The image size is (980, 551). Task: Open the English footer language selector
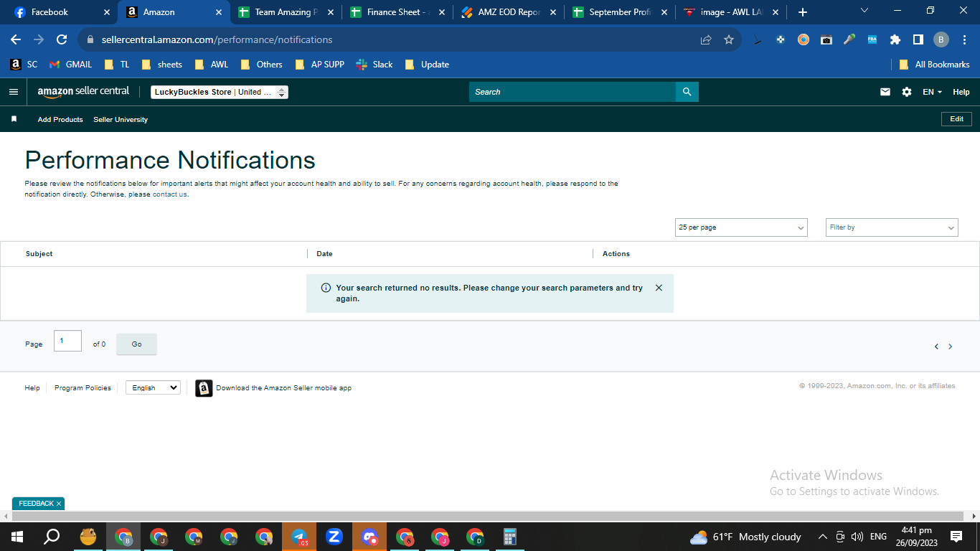coord(153,387)
